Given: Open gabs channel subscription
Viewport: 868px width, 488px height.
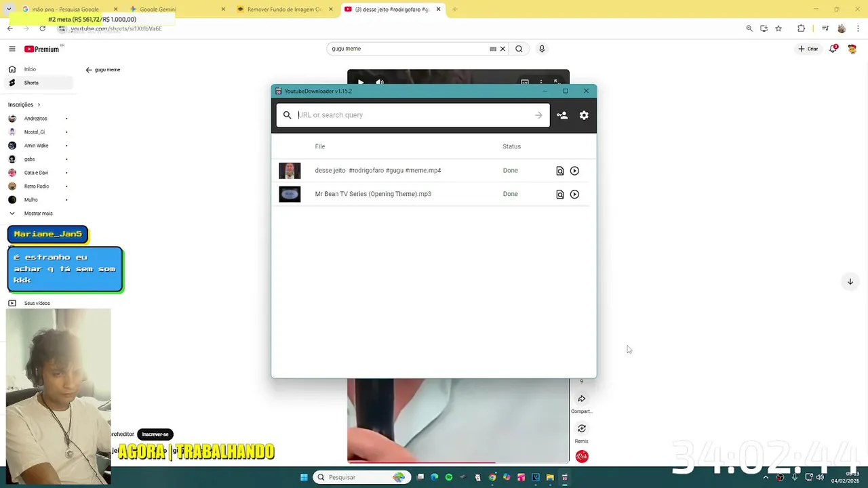Looking at the screenshot, I should [x=39, y=159].
